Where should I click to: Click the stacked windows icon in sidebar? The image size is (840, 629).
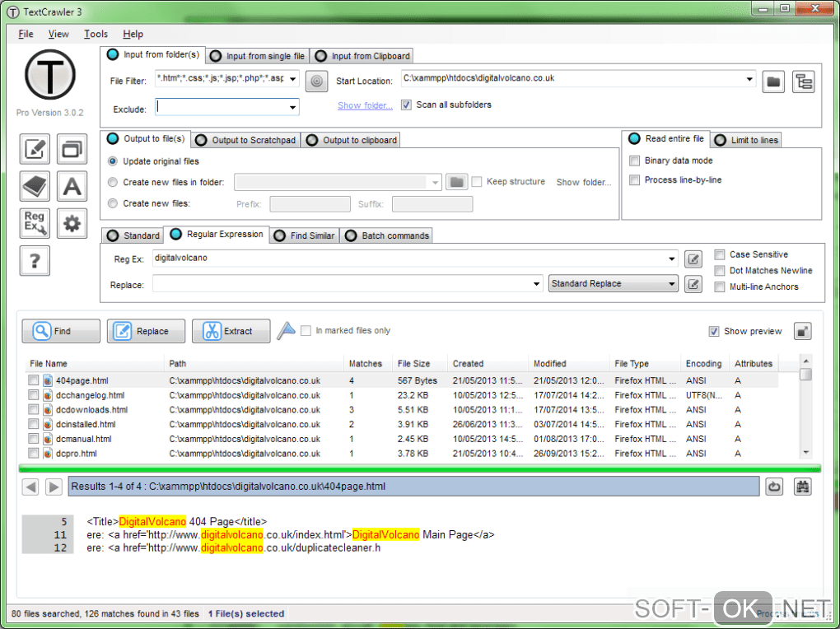point(72,149)
